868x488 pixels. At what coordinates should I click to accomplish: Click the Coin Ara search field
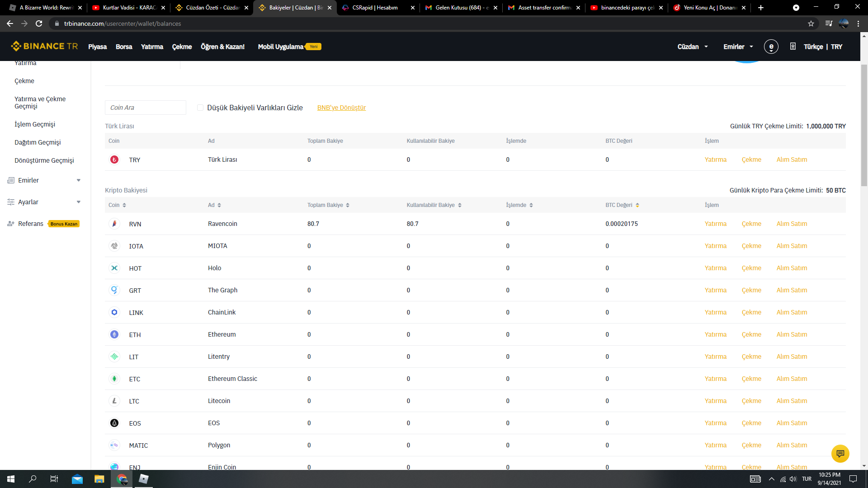[146, 108]
